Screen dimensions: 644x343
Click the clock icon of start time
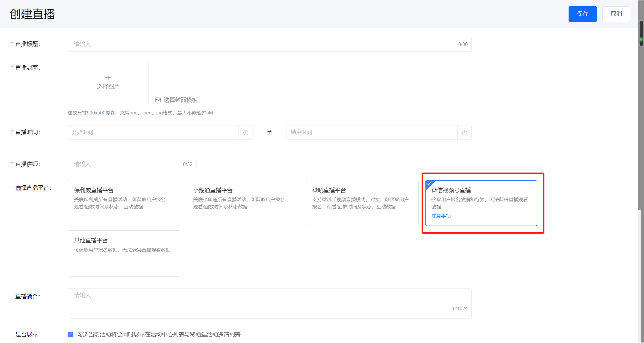click(x=246, y=133)
